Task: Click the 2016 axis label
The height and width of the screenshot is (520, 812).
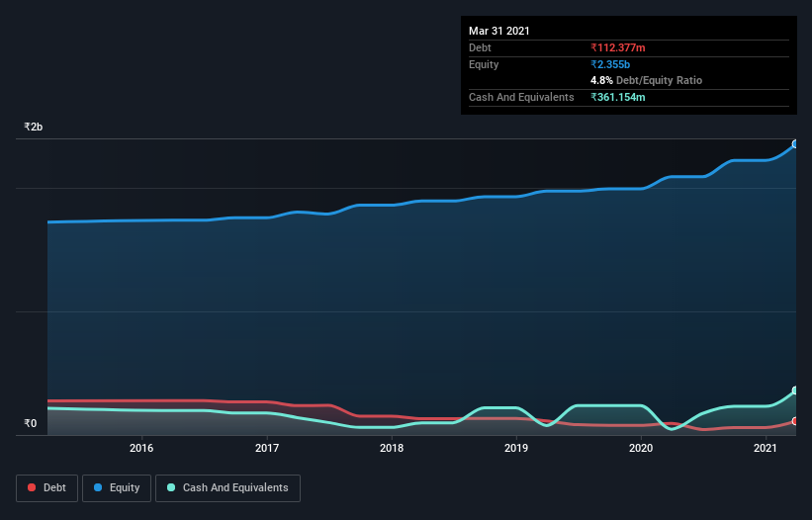Action: point(141,448)
